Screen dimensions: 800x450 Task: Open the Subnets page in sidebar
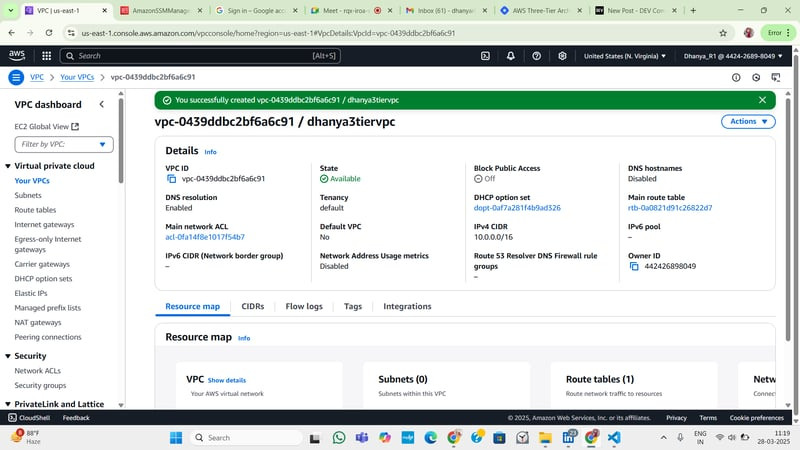click(28, 195)
